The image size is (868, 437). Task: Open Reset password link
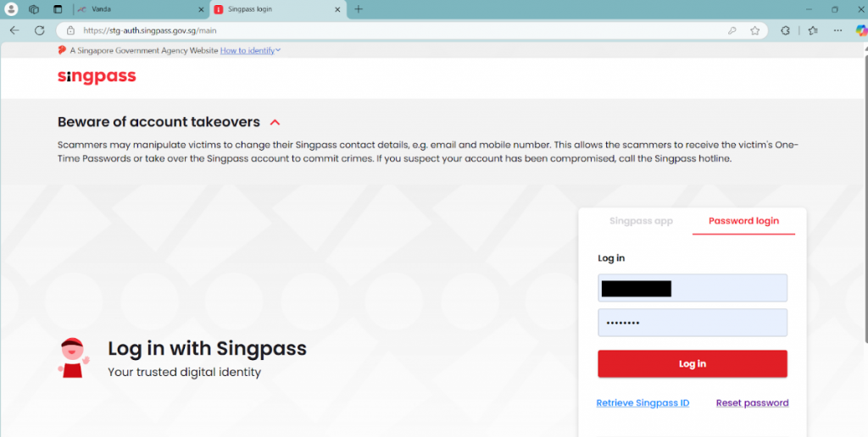(753, 403)
